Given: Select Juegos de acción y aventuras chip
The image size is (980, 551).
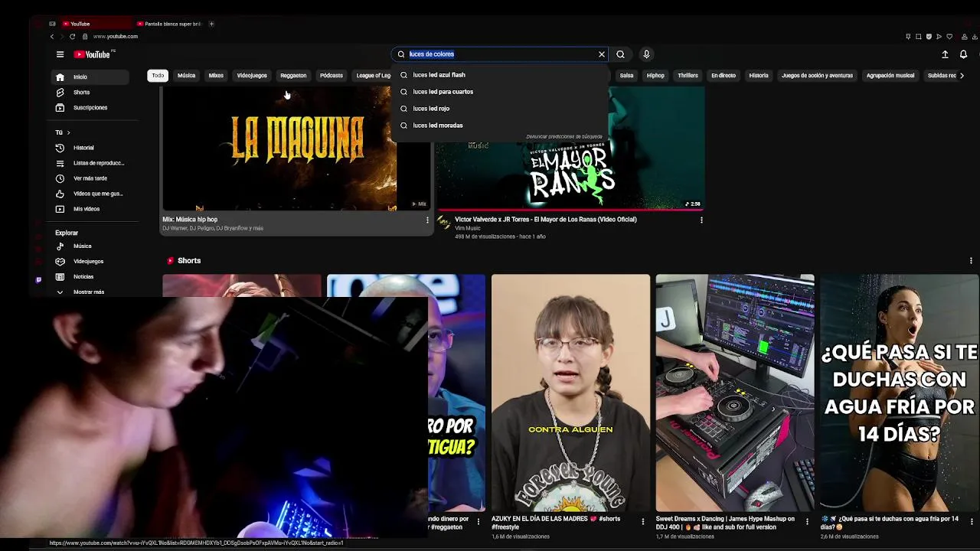Looking at the screenshot, I should click(x=817, y=76).
